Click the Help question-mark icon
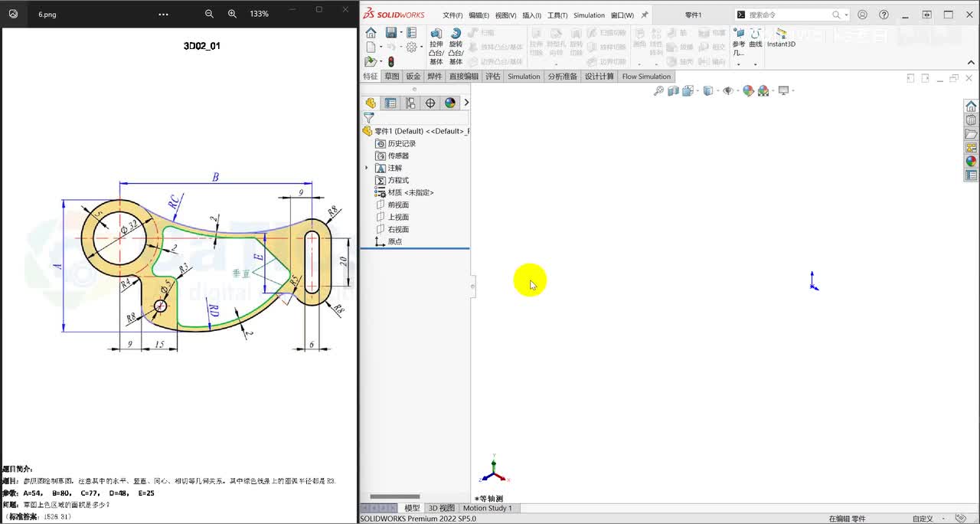Image resolution: width=980 pixels, height=524 pixels. click(884, 15)
